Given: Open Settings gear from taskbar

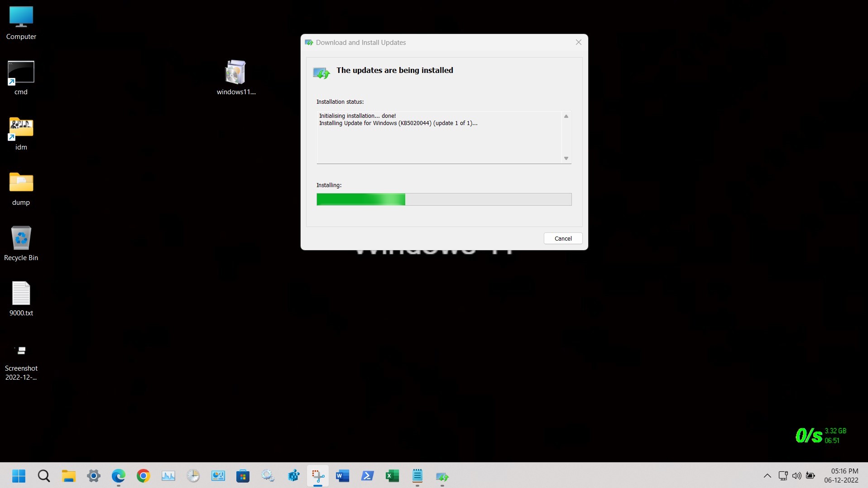Looking at the screenshot, I should pos(94,476).
